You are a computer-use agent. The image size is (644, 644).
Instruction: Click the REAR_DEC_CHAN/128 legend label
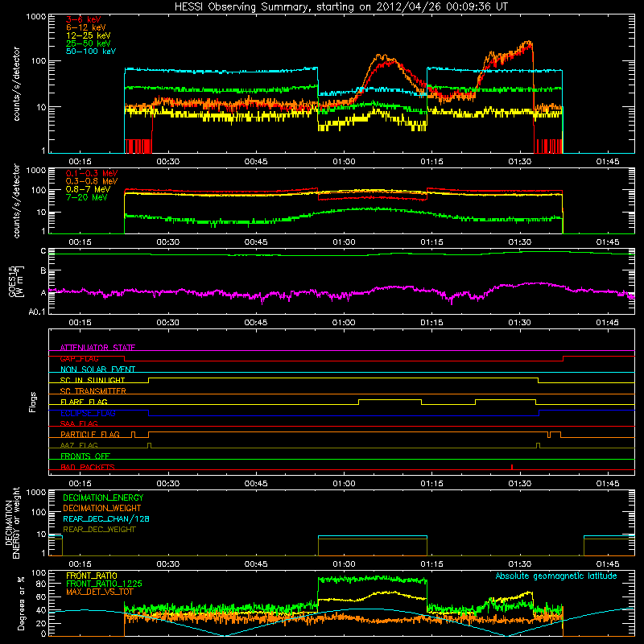point(106,518)
